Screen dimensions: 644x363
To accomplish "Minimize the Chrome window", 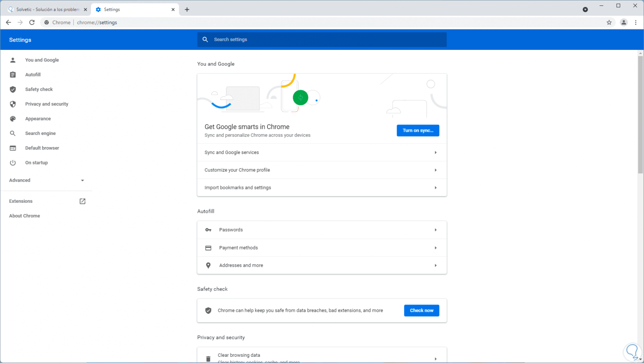I will [x=601, y=5].
